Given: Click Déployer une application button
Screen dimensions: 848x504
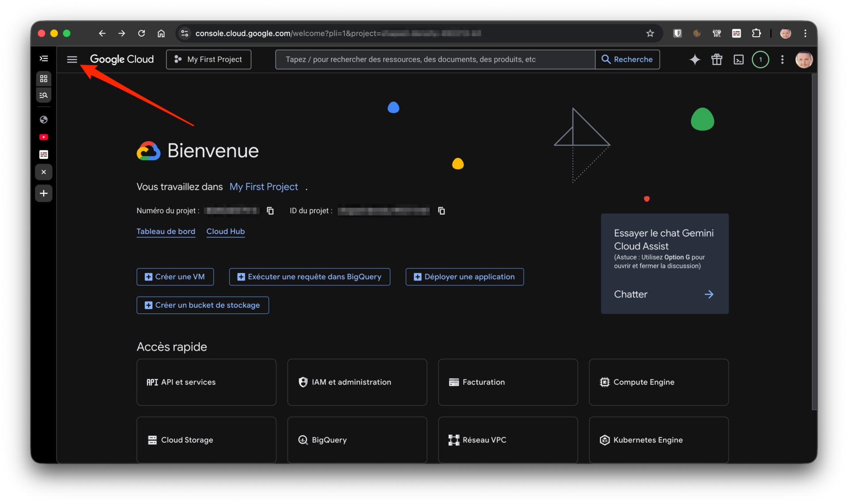Looking at the screenshot, I should click(465, 277).
